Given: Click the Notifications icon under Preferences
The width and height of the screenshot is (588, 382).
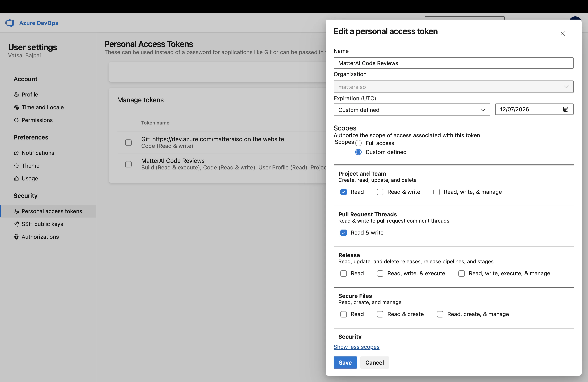Looking at the screenshot, I should [16, 153].
